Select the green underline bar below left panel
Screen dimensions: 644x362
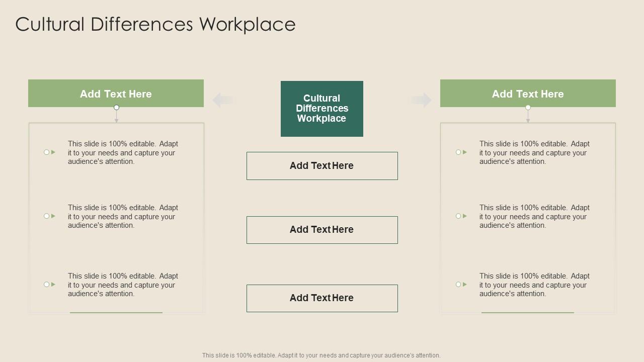tap(116, 312)
